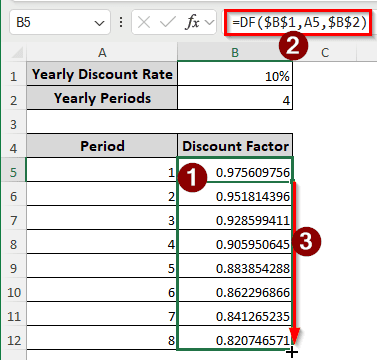Select the cell with 0.951814396
The height and width of the screenshot is (360, 377).
tap(235, 194)
